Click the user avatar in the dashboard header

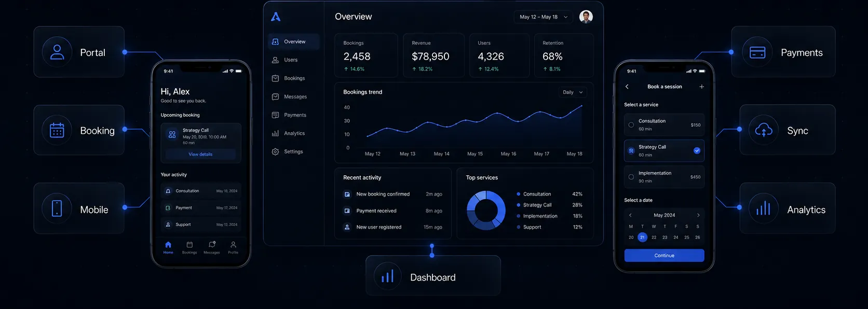(x=586, y=17)
